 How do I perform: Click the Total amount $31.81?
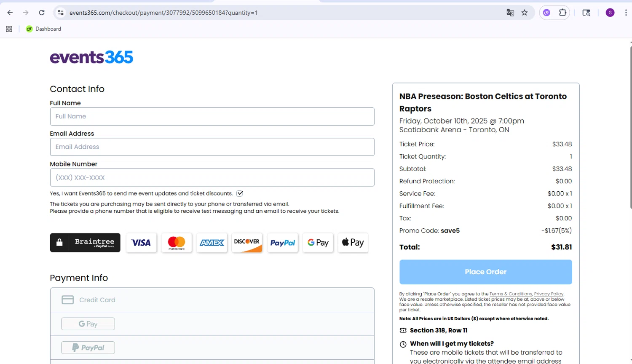point(562,247)
